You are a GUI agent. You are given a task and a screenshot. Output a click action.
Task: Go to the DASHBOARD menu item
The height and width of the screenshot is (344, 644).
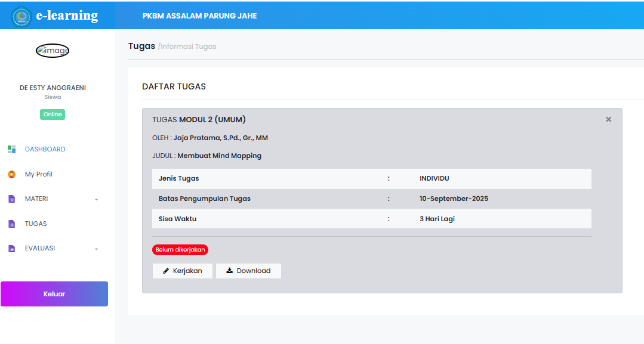coord(45,149)
